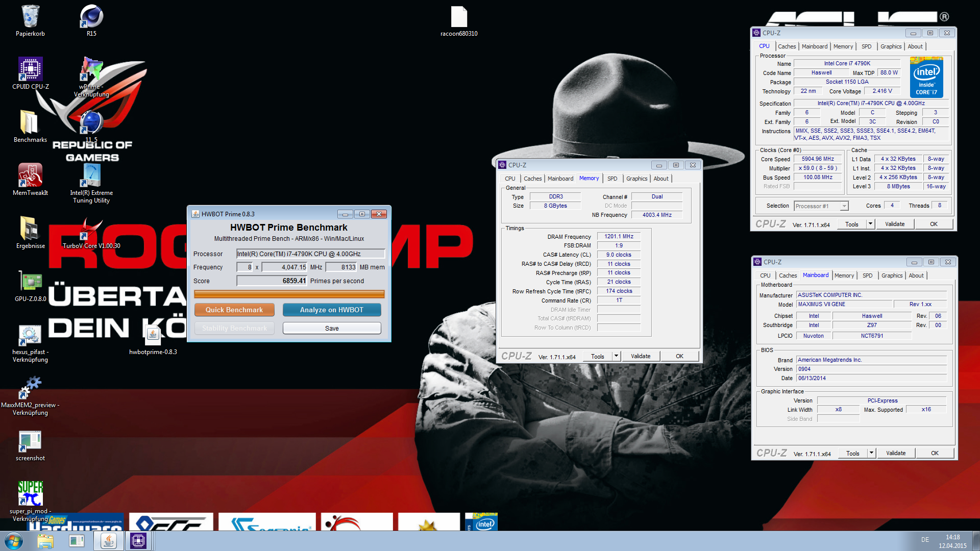Click Validate in Memory CPU-Z window
The height and width of the screenshot is (551, 980).
click(641, 356)
